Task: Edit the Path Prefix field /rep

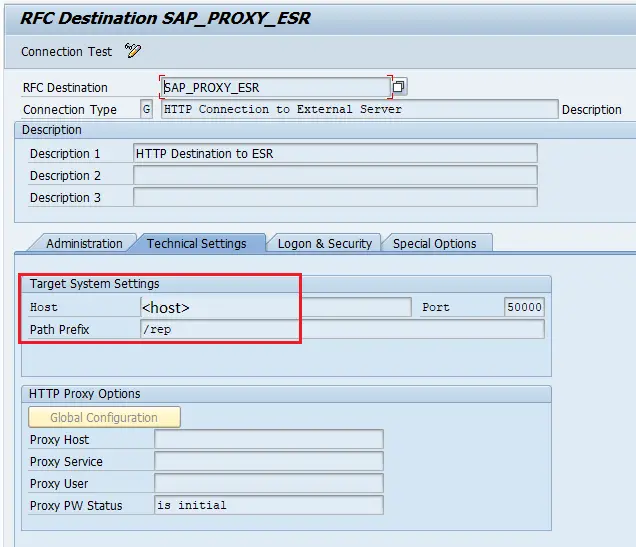Action: (342, 329)
